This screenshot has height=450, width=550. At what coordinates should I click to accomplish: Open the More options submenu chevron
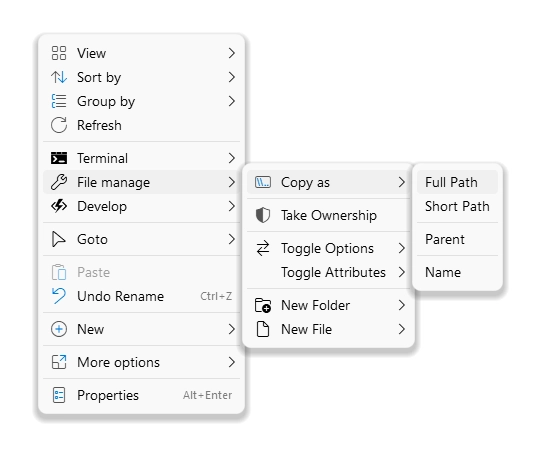(x=231, y=362)
